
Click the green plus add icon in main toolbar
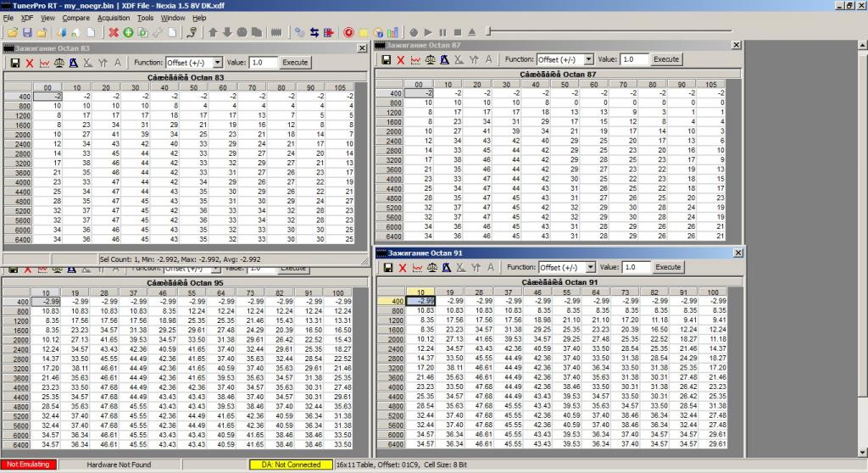pyautogui.click(x=127, y=32)
